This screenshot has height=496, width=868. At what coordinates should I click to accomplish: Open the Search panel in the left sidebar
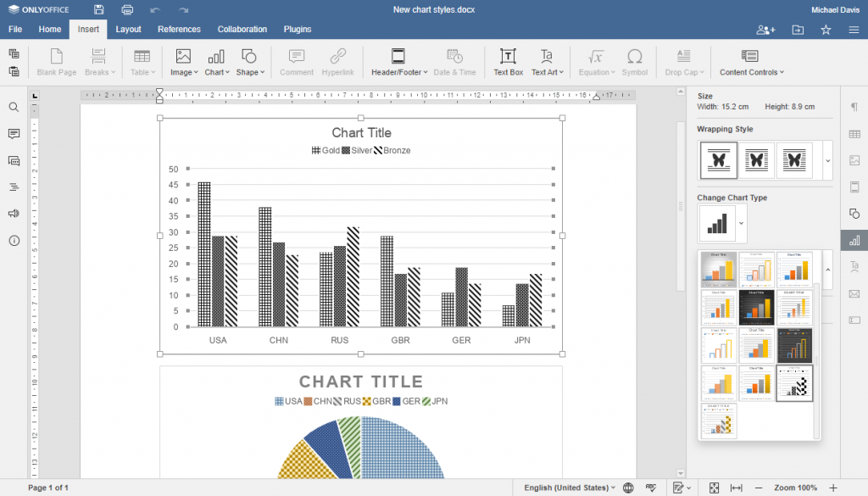[14, 108]
